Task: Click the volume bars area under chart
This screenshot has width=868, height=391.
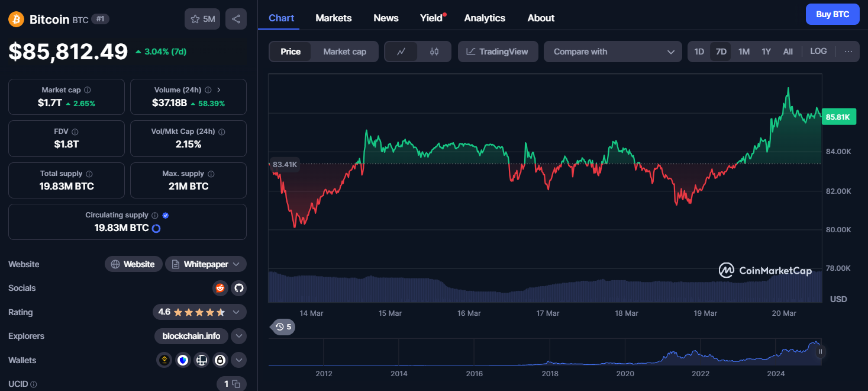Action: pyautogui.click(x=544, y=287)
